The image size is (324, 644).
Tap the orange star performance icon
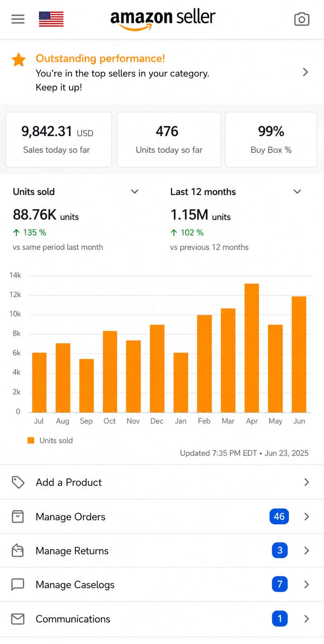(19, 60)
